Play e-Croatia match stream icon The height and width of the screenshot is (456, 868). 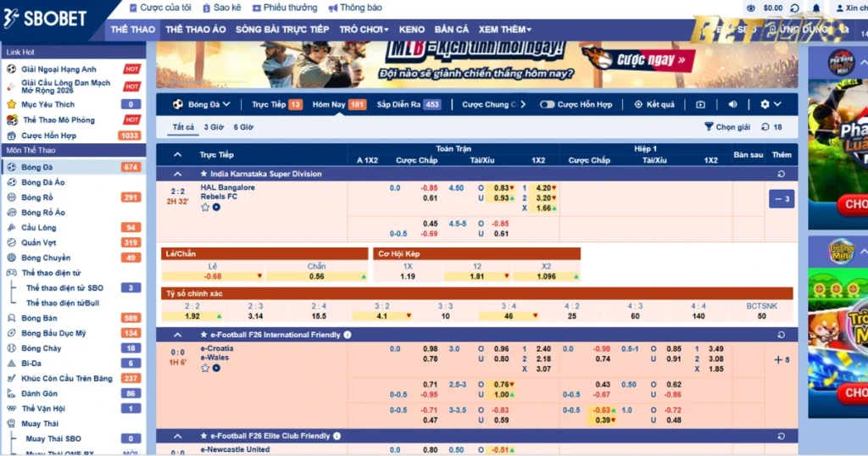coord(216,368)
